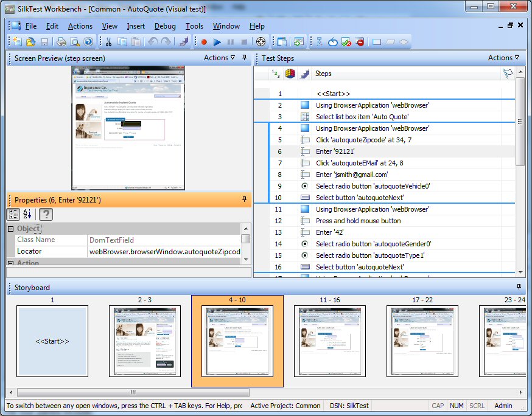The image size is (532, 416).
Task: Click the multicolored cube icon in Test Steps header
Action: tap(289, 73)
